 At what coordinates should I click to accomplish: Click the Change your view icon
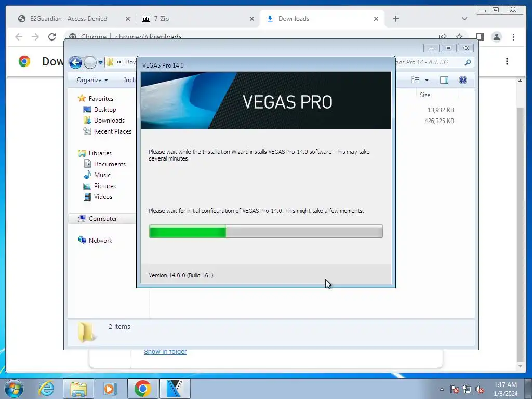(x=416, y=80)
